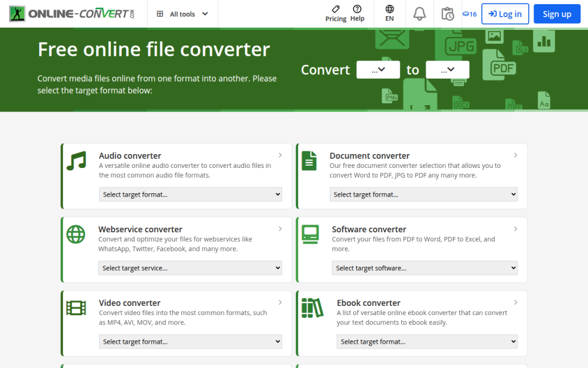Click the Webservice converter globe icon

click(x=77, y=235)
